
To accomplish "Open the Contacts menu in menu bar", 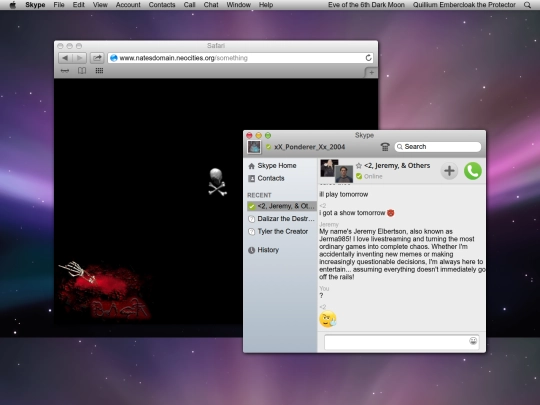I will [x=162, y=5].
